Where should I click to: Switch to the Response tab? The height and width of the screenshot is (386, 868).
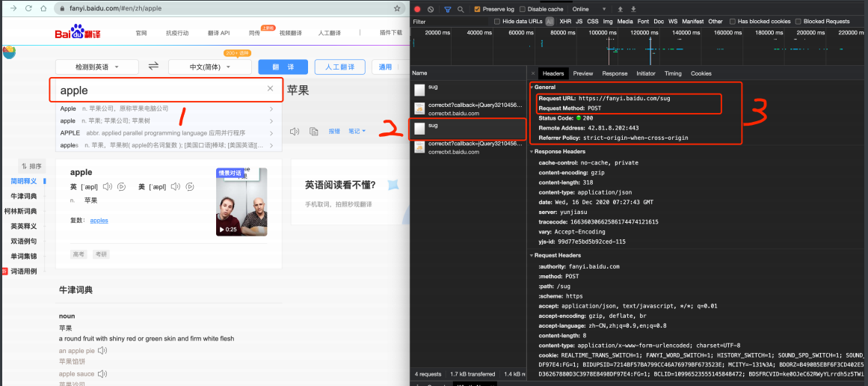point(615,73)
